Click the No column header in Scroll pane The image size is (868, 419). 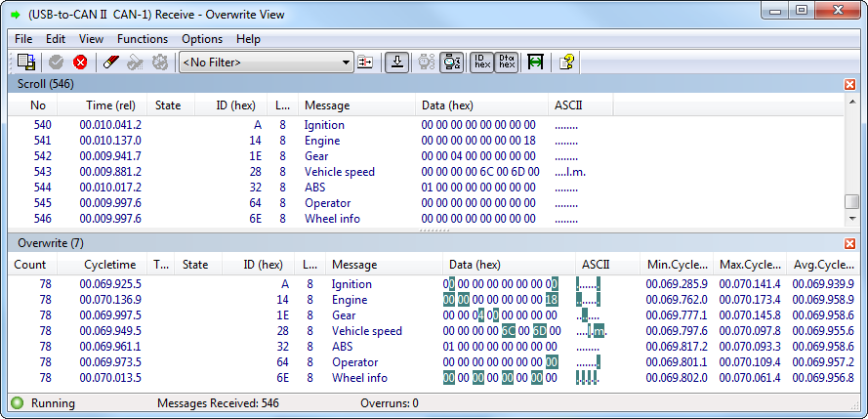coord(33,105)
